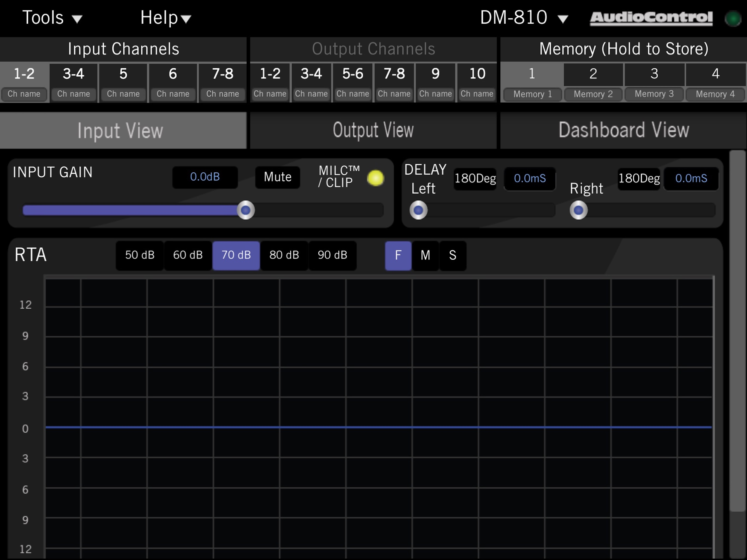This screenshot has height=560, width=747.
Task: Toggle Mute for input gain
Action: (277, 177)
